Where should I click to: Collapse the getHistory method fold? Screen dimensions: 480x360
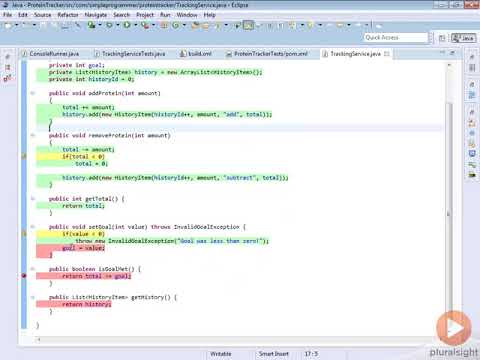33,297
